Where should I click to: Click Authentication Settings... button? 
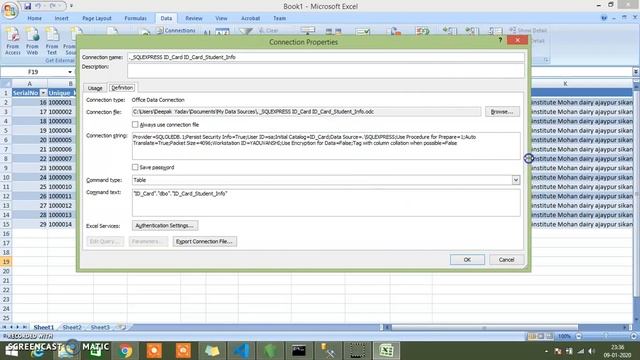tap(165, 225)
